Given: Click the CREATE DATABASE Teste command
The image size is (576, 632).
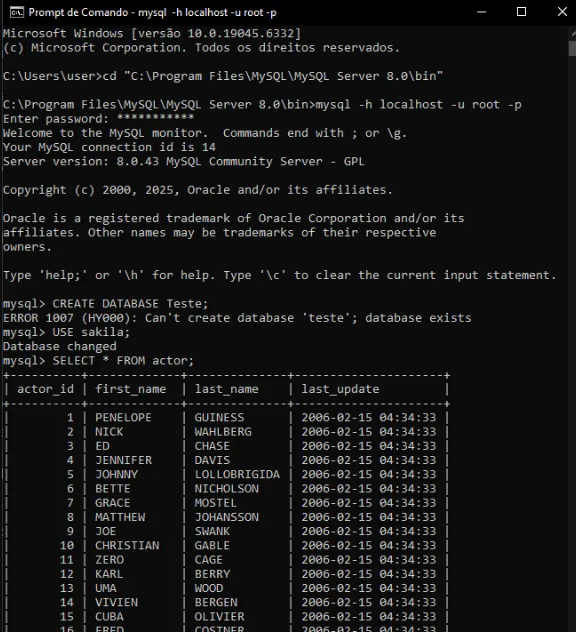Looking at the screenshot, I should pos(130,304).
